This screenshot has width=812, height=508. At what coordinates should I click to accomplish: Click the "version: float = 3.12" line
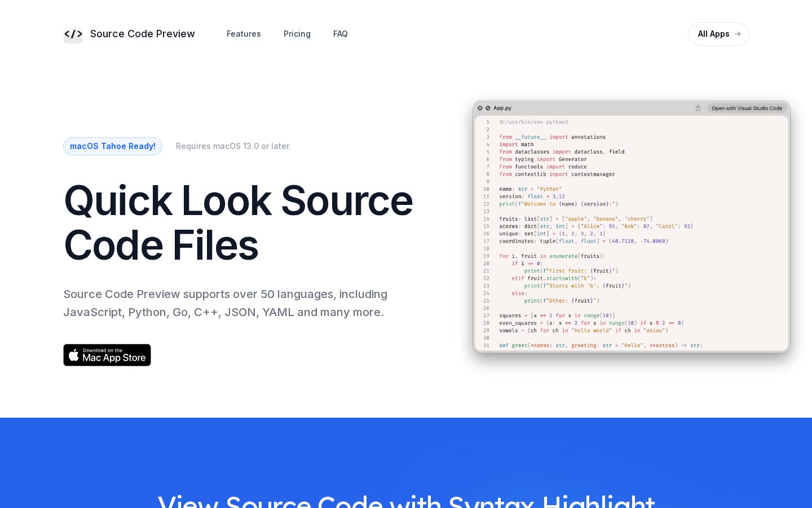click(x=532, y=196)
